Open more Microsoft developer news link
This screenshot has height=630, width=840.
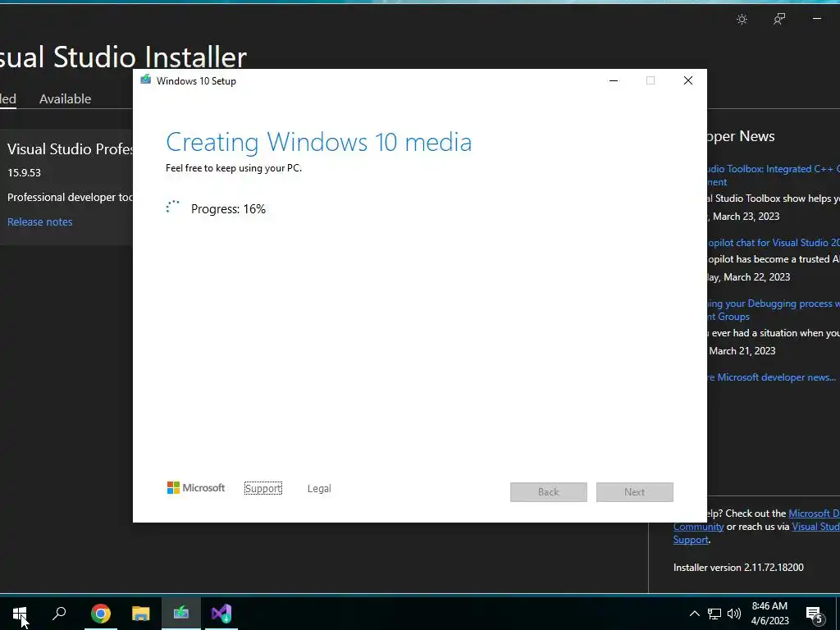point(771,377)
